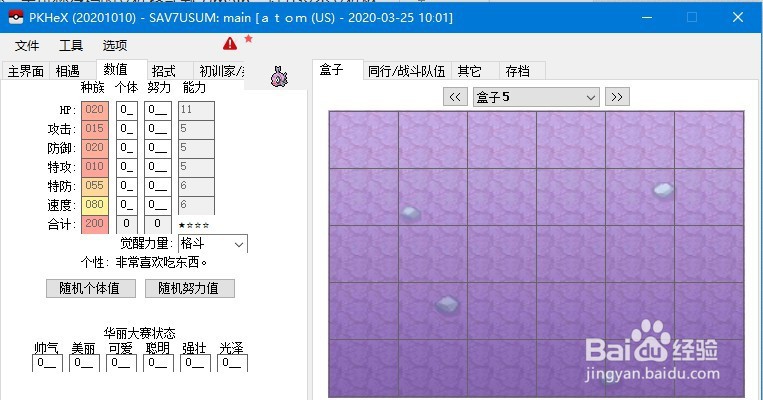
Task: Go to next box with >> button
Action: click(x=617, y=97)
